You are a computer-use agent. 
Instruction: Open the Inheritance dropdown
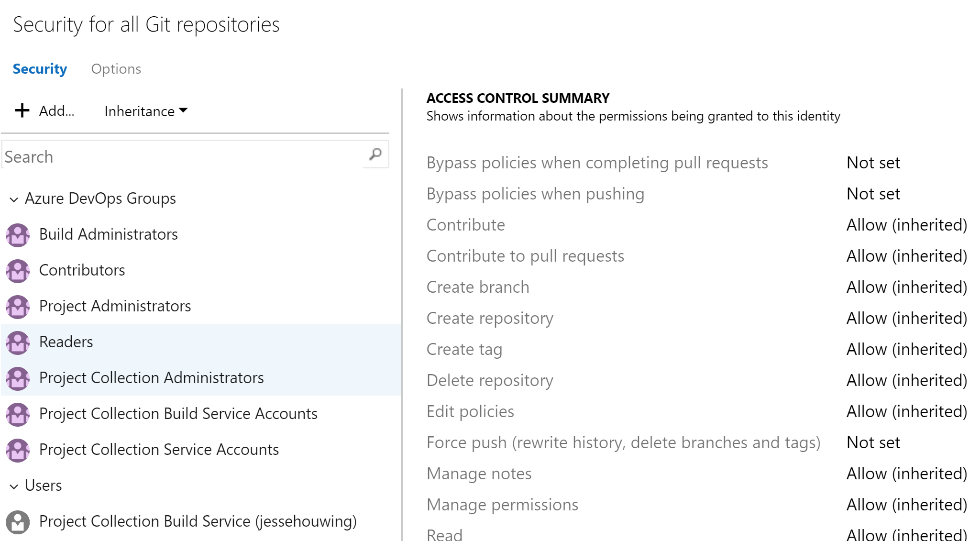click(145, 111)
